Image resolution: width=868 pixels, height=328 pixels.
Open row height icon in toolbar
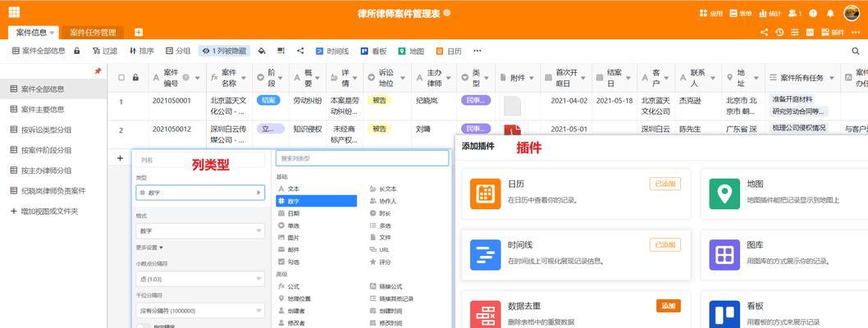(281, 51)
